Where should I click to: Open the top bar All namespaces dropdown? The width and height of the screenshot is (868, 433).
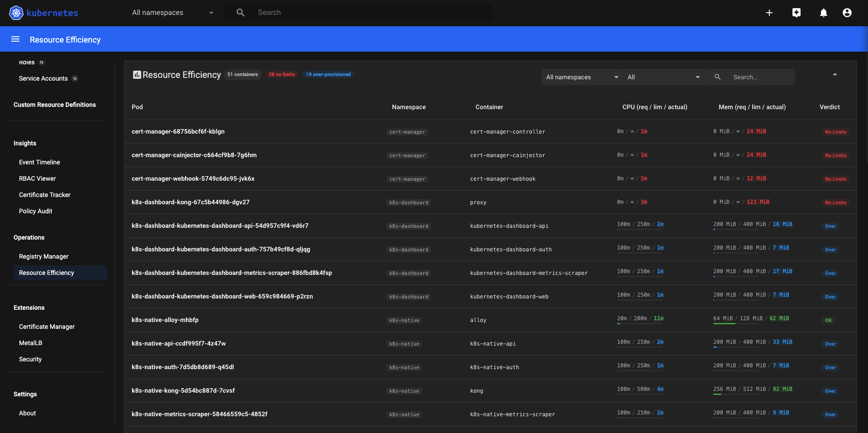pyautogui.click(x=172, y=13)
